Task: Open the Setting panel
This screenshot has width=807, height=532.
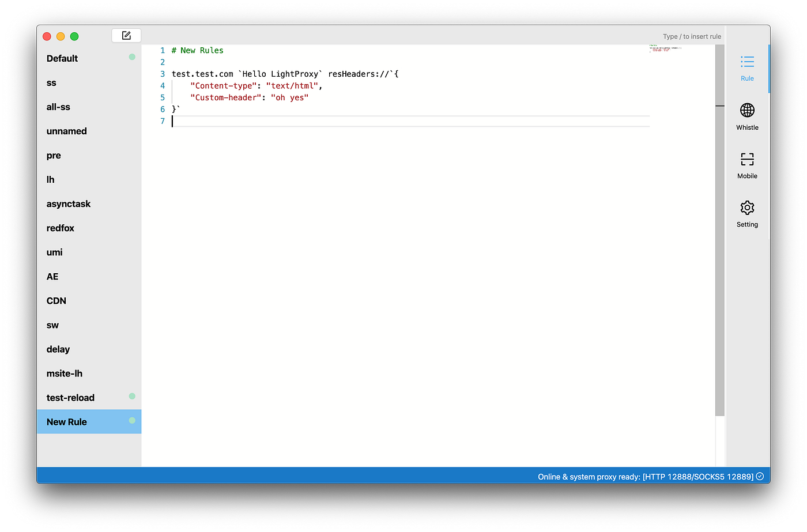Action: pyautogui.click(x=747, y=213)
